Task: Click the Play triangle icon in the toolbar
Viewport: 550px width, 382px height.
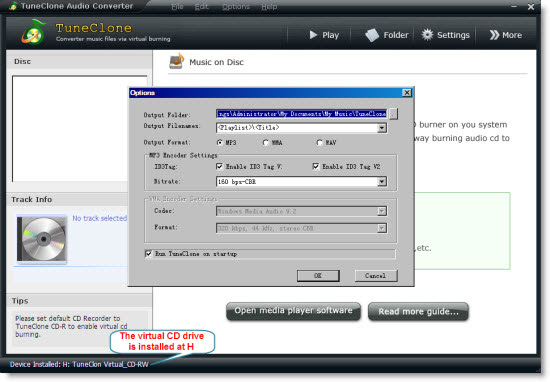Action: coord(313,35)
